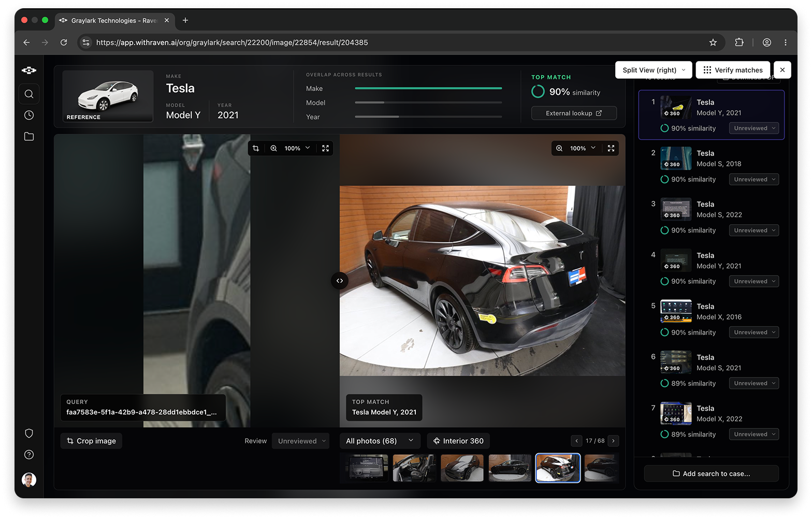Open All photos (68) dropdown
The height and width of the screenshot is (519, 812).
click(380, 441)
